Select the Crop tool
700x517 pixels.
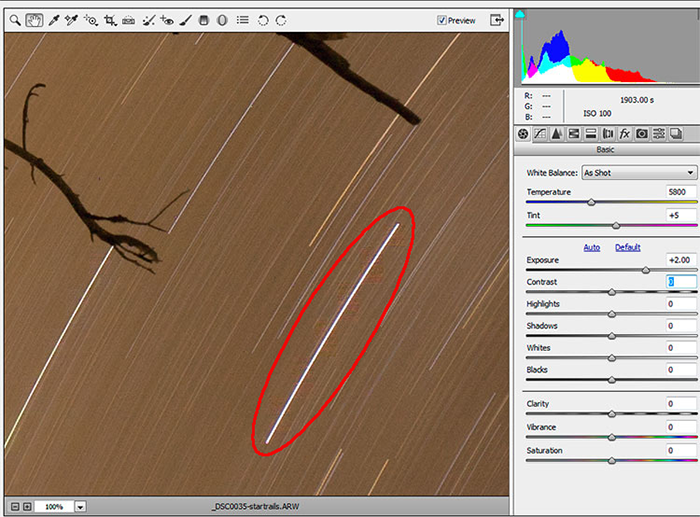click(x=110, y=21)
